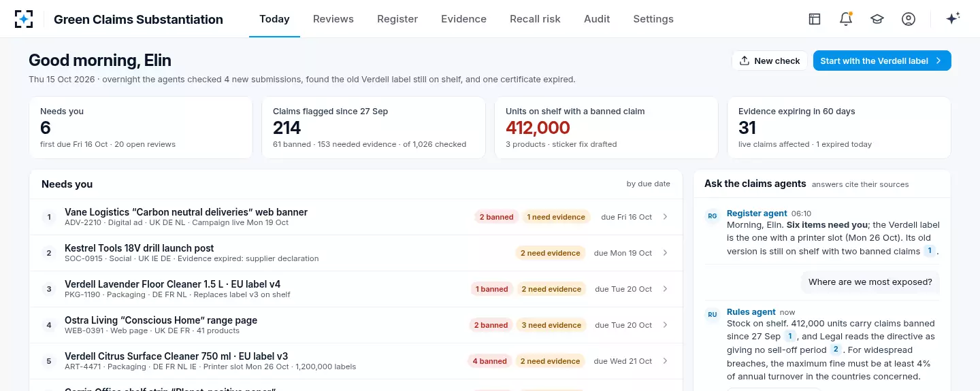Click '4 banned' badge on Verdell Citrus row
The height and width of the screenshot is (391, 980).
(x=489, y=361)
